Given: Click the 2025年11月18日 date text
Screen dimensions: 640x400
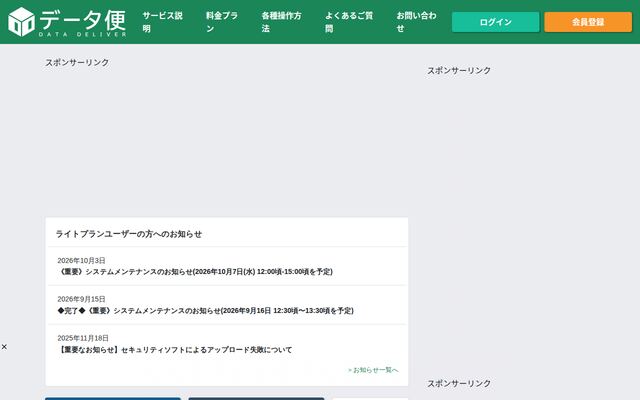Looking at the screenshot, I should (x=83, y=338).
